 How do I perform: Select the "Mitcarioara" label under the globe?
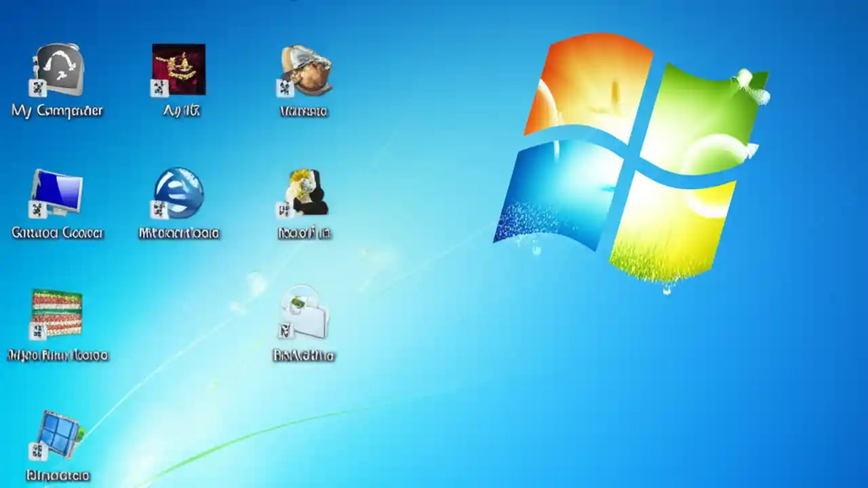(x=178, y=233)
